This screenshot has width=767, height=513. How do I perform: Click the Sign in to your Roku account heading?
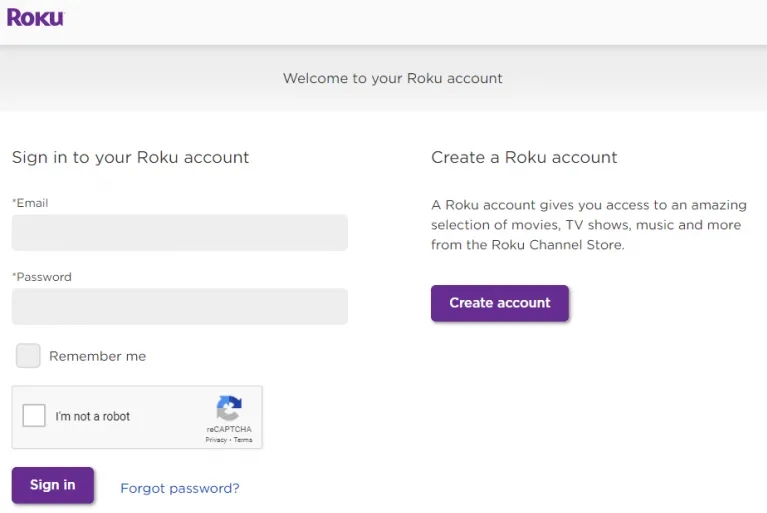[130, 157]
